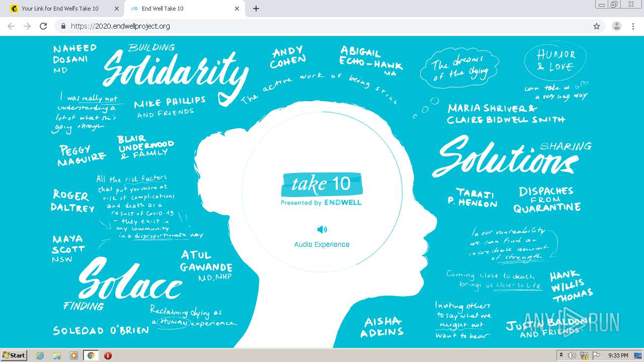Viewport: 644px width, 362px height.
Task: Reload the current page
Action: [x=43, y=26]
